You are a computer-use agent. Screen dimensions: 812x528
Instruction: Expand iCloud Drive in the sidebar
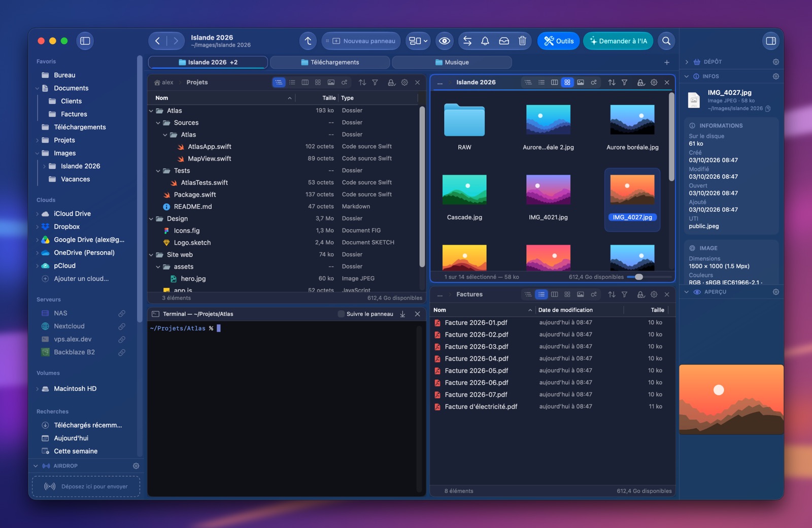point(38,214)
